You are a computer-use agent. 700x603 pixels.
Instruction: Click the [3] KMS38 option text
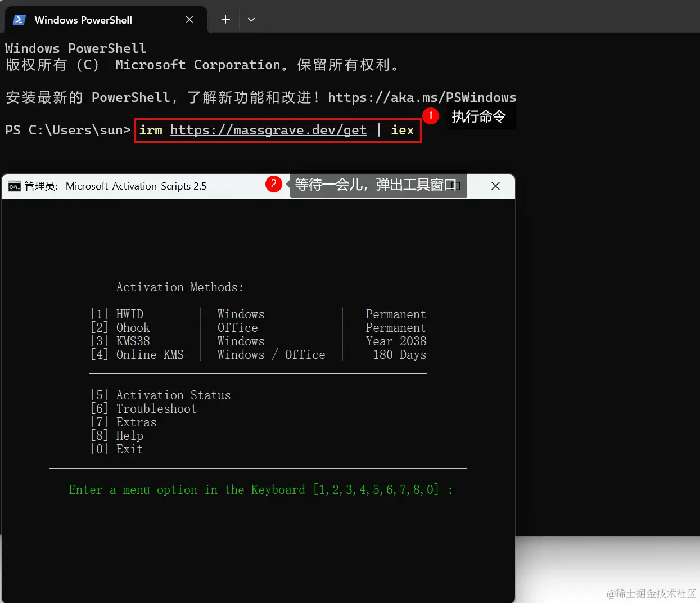(x=120, y=341)
